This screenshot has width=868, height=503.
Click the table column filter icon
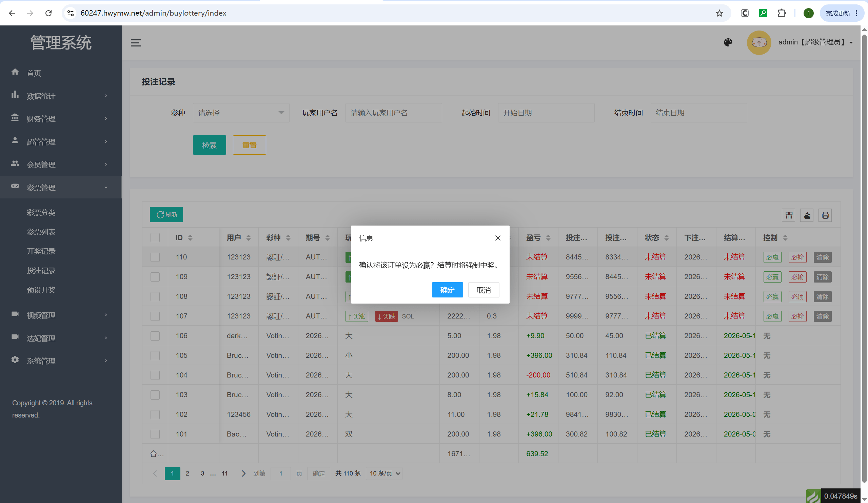(x=789, y=215)
